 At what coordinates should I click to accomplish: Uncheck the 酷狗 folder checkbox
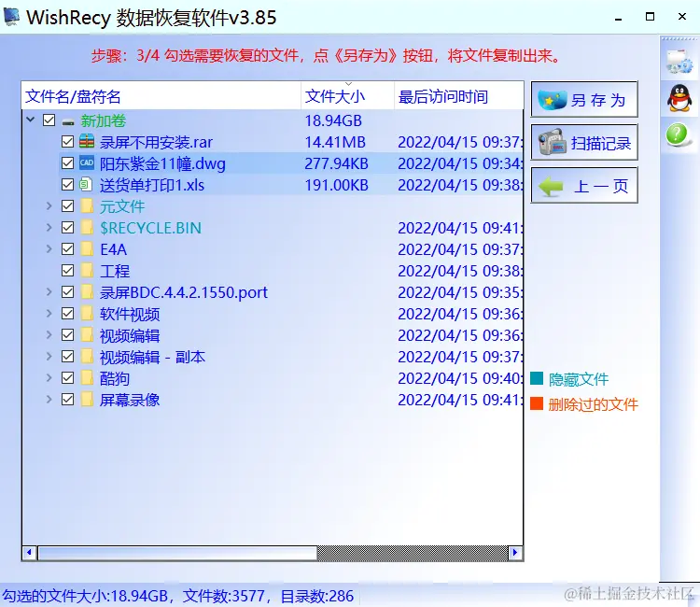[67, 377]
